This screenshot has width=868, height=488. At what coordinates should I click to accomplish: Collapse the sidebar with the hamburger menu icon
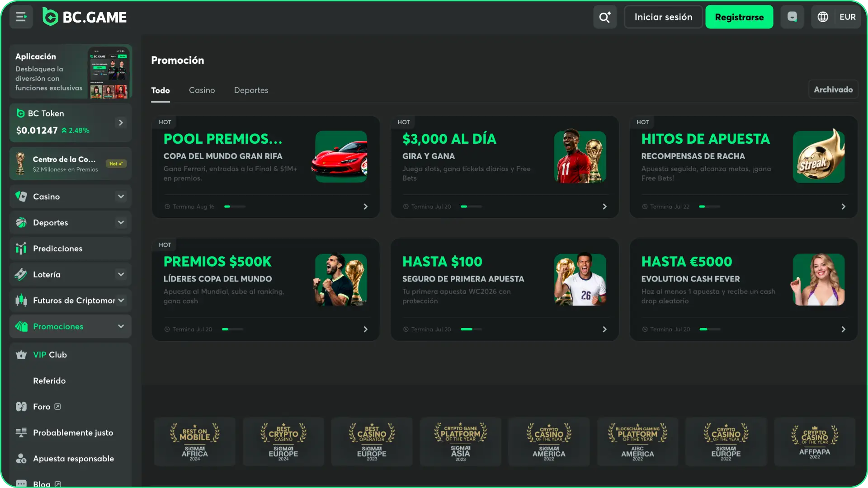[21, 17]
